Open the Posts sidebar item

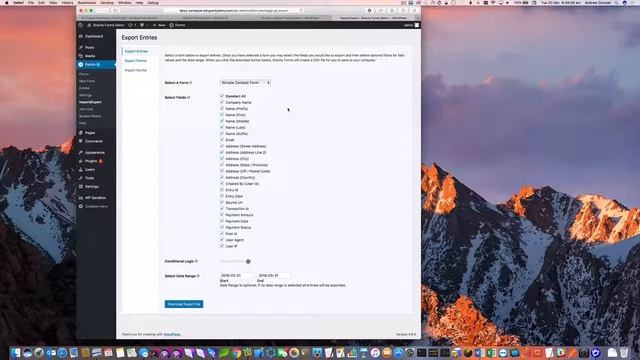[89, 47]
